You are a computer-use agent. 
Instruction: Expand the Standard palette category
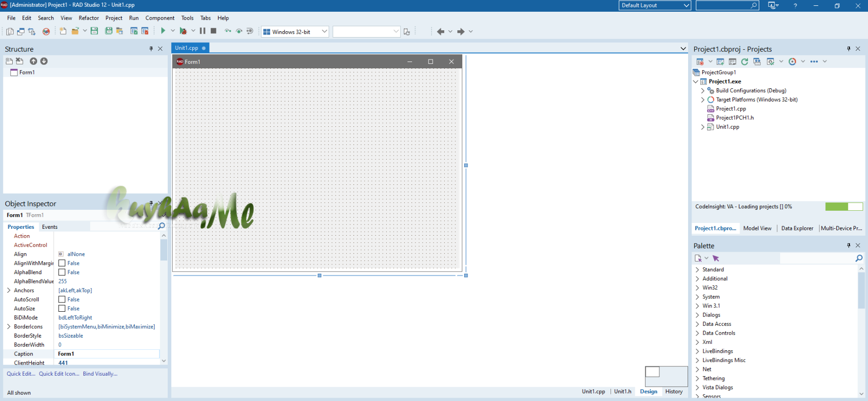[697, 270]
